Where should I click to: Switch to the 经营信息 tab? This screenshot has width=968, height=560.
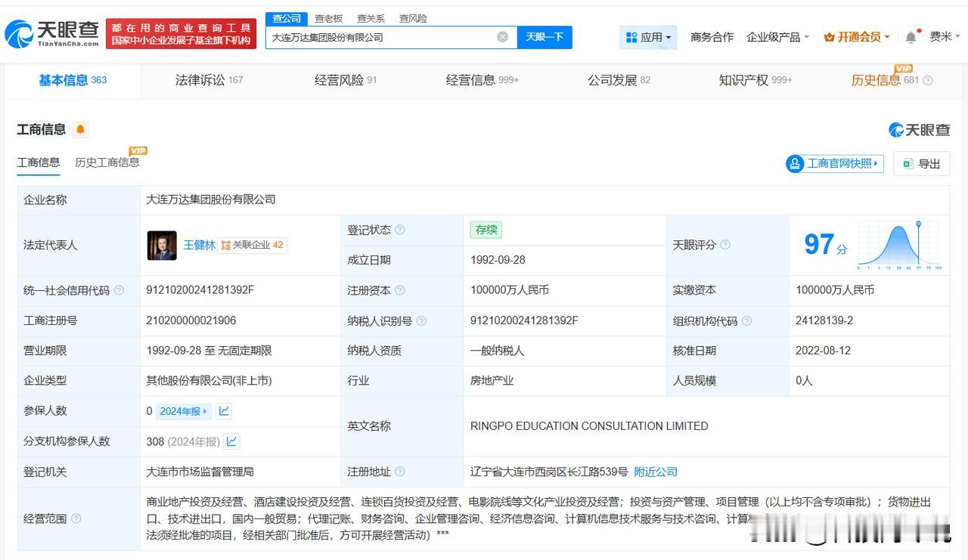482,80
